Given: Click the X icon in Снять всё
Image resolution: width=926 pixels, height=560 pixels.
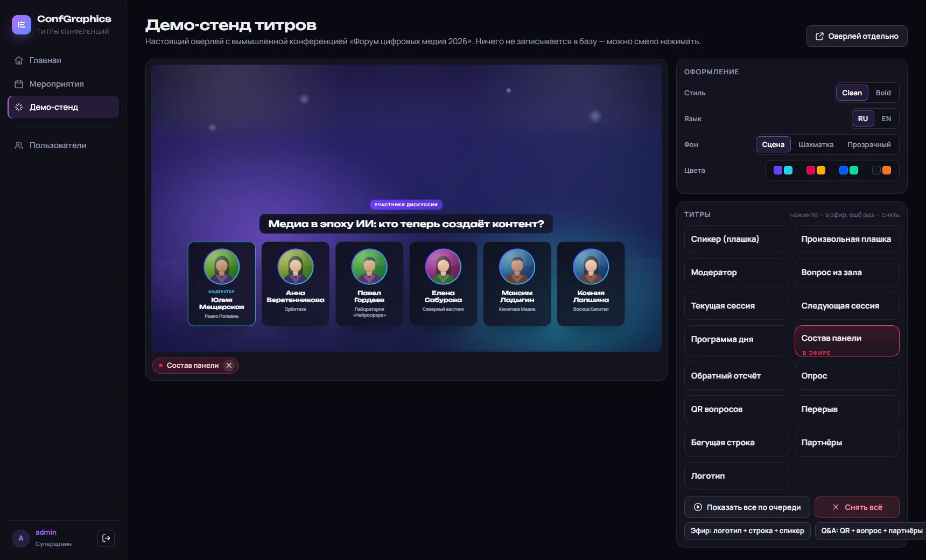Looking at the screenshot, I should (836, 507).
